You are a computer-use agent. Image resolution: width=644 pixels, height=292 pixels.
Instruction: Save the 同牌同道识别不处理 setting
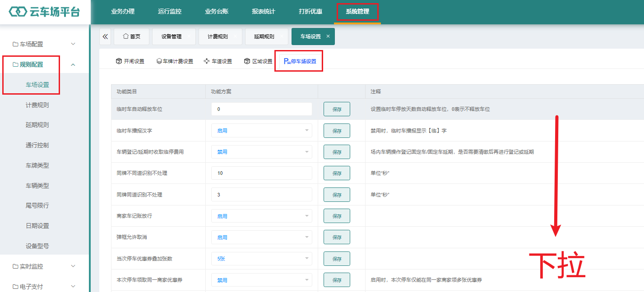[337, 195]
